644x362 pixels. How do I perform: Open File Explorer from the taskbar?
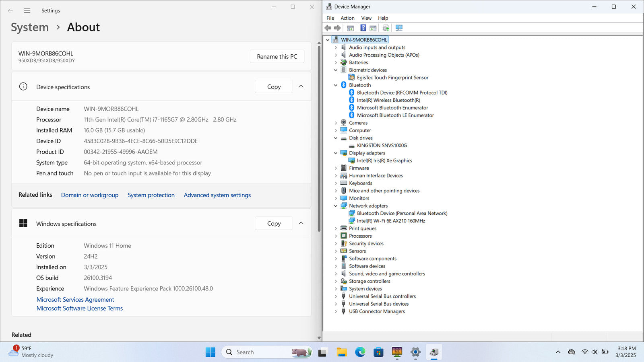tap(342, 352)
